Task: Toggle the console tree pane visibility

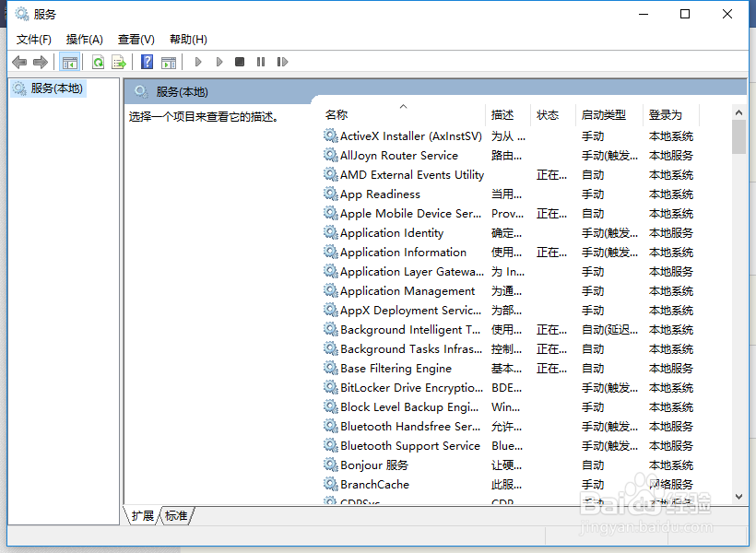Action: 69,62
